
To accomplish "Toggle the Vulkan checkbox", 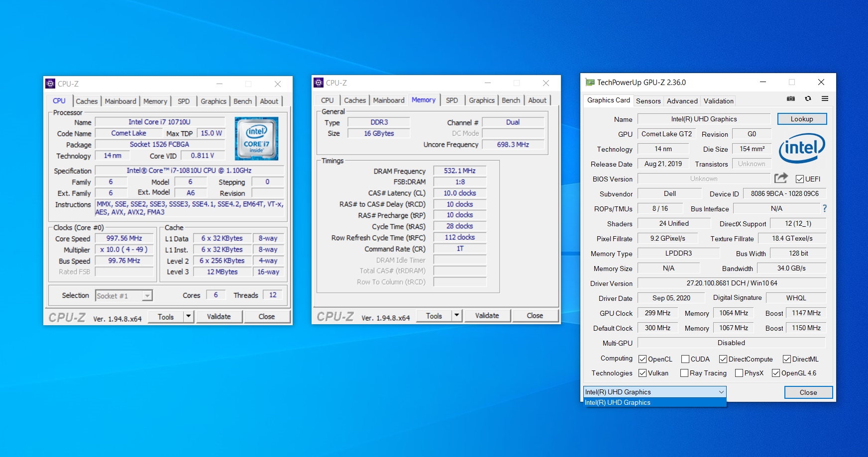I will click(643, 373).
